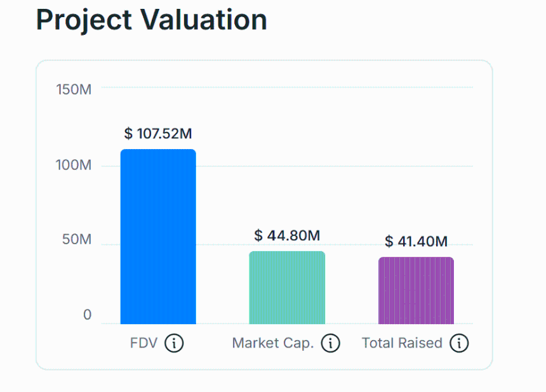546x392 pixels.
Task: Click the Market Cap. axis label
Action: (273, 343)
